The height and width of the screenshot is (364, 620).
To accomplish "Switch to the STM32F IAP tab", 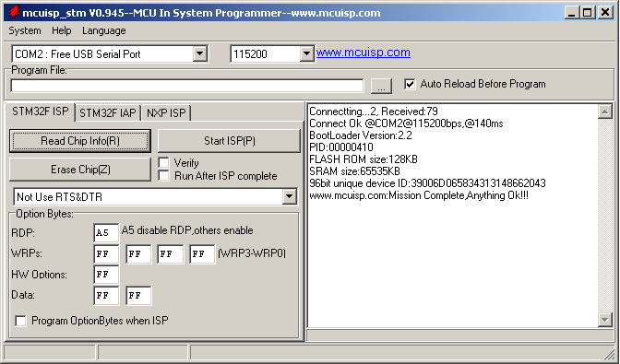I will (x=108, y=113).
